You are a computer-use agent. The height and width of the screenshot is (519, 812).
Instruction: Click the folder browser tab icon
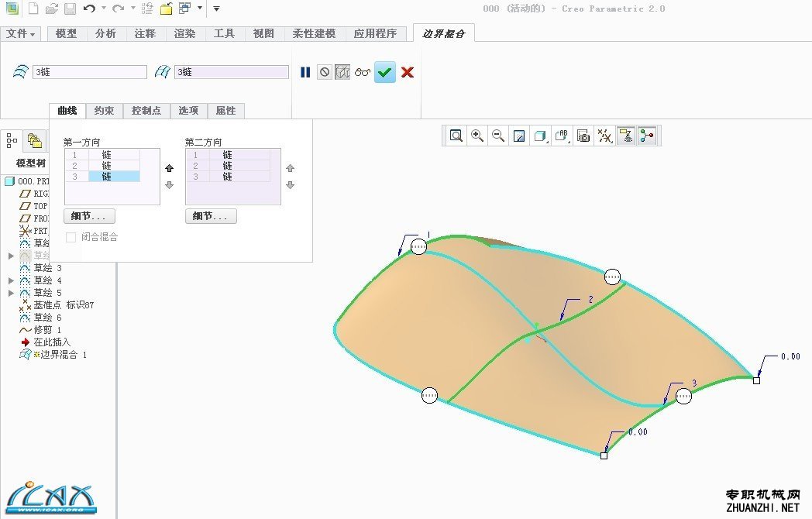point(35,140)
